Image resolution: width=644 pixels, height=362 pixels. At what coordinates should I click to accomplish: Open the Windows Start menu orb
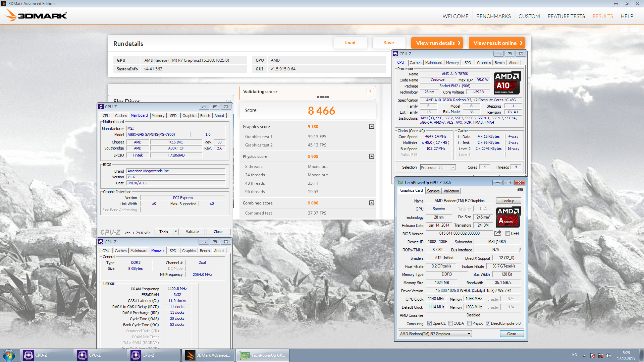coord(9,355)
